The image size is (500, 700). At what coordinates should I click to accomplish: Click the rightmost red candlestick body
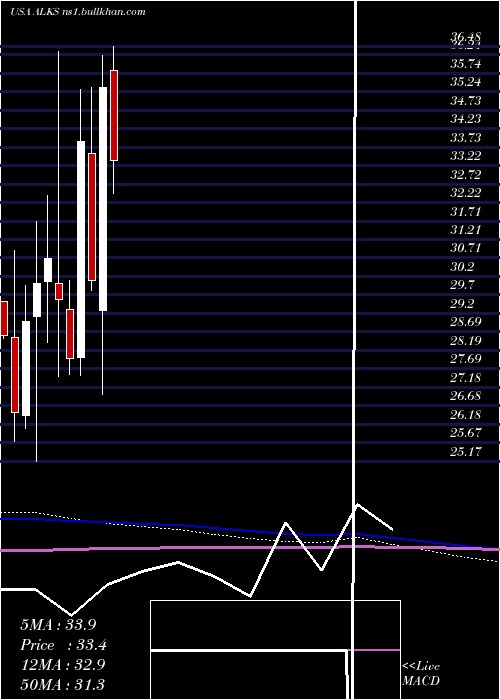114,115
